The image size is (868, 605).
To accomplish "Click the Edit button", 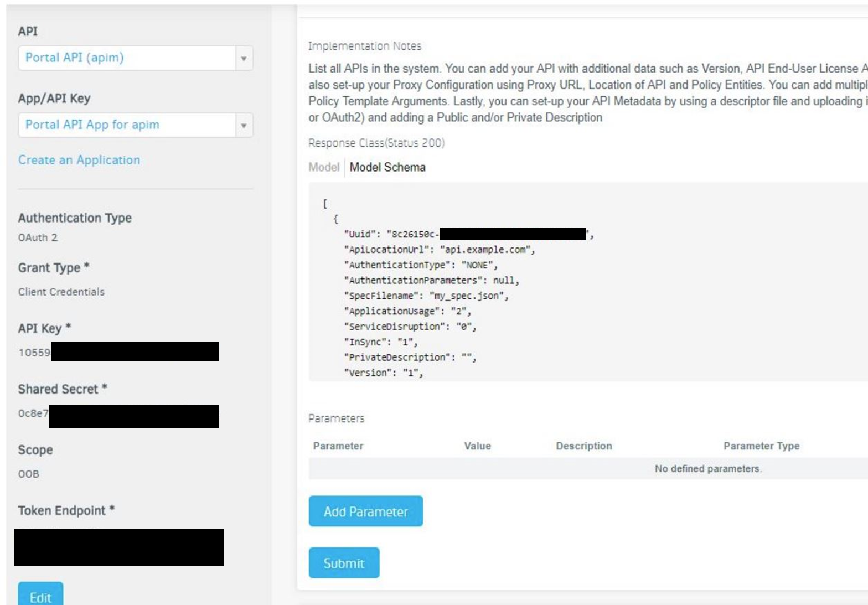I will 40,597.
